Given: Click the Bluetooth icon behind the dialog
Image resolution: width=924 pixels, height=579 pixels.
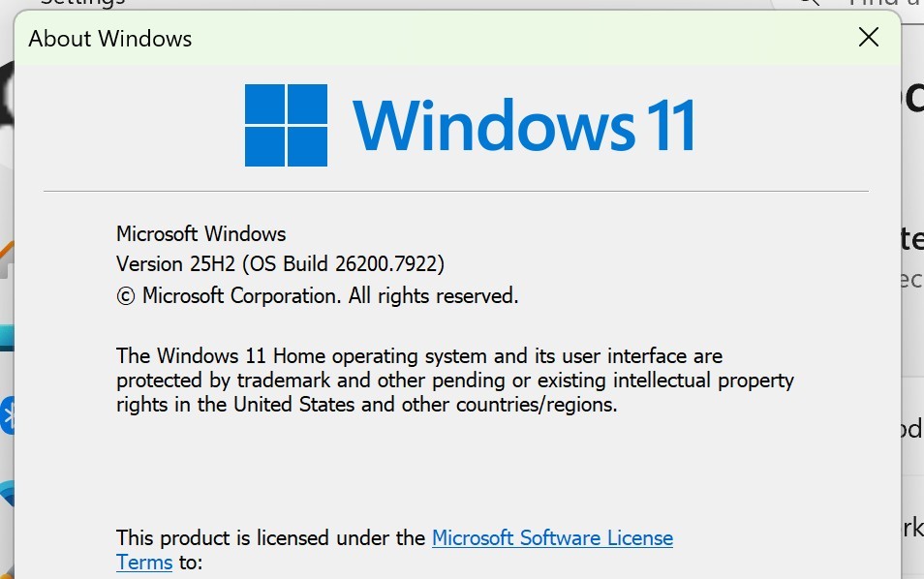Looking at the screenshot, I should [x=7, y=415].
